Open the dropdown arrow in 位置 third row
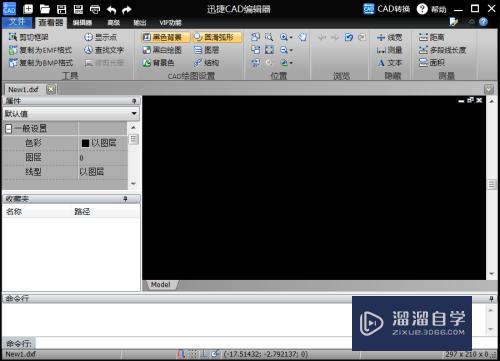Image resolution: width=500 pixels, height=361 pixels. 291,63
